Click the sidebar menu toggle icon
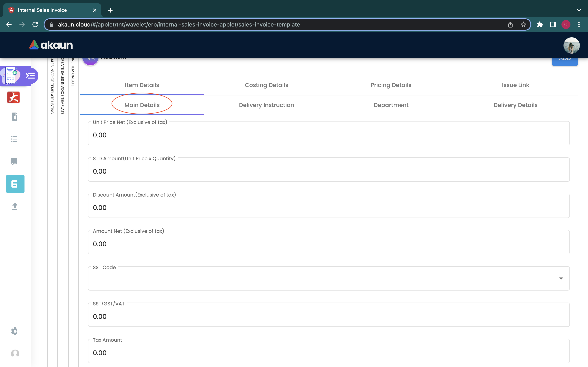 tap(30, 76)
